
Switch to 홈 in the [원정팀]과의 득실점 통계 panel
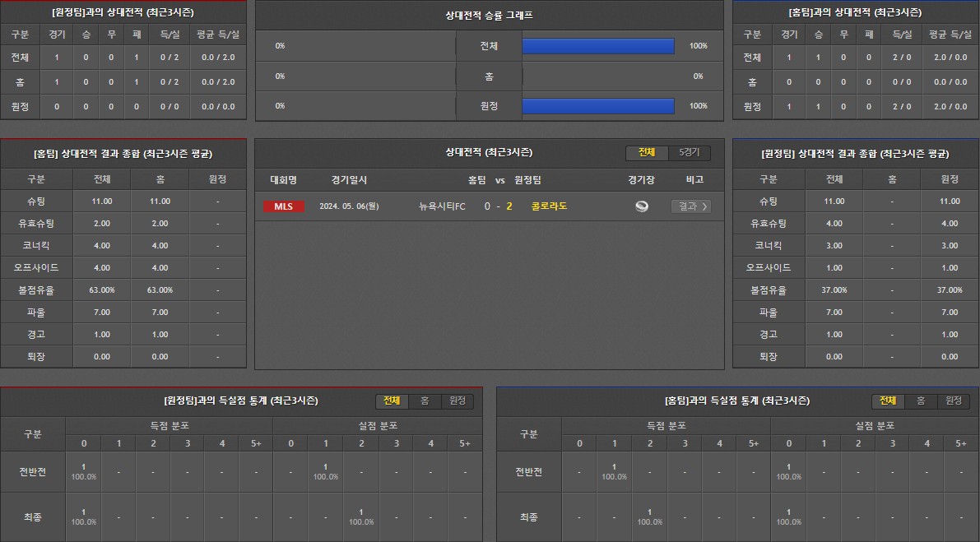coord(425,401)
